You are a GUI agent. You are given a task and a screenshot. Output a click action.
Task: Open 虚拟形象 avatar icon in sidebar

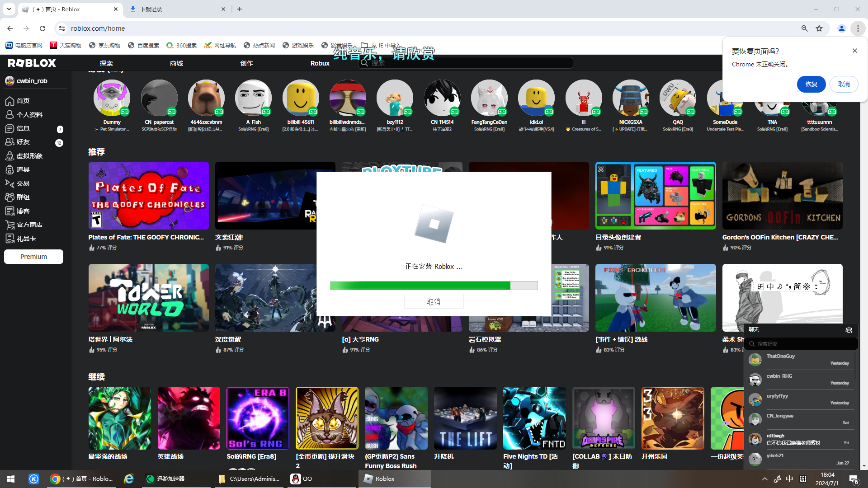(9, 156)
